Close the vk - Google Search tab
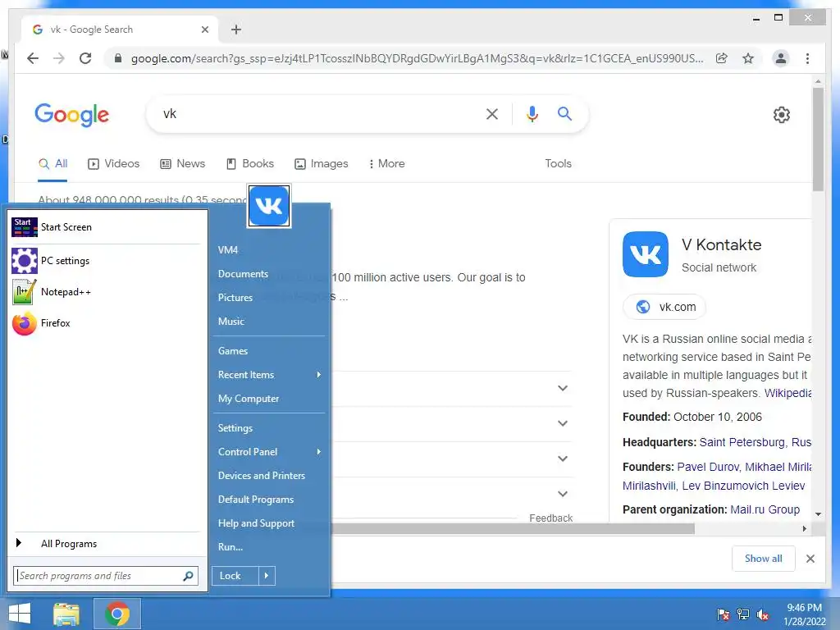This screenshot has height=630, width=840. pyautogui.click(x=204, y=30)
